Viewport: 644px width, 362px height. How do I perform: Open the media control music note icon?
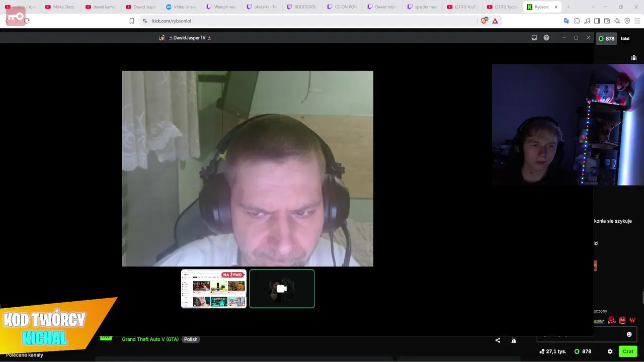587,21
